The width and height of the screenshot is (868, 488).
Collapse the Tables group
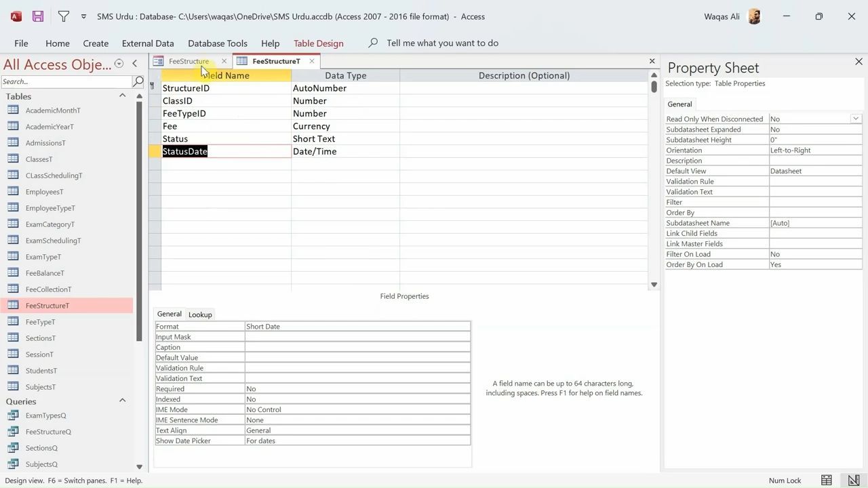click(123, 96)
